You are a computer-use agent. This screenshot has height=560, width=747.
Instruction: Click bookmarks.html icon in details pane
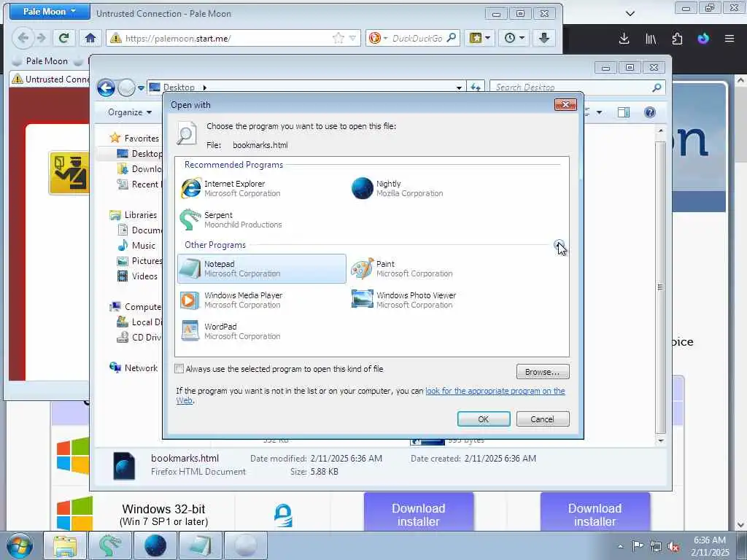tap(124, 465)
